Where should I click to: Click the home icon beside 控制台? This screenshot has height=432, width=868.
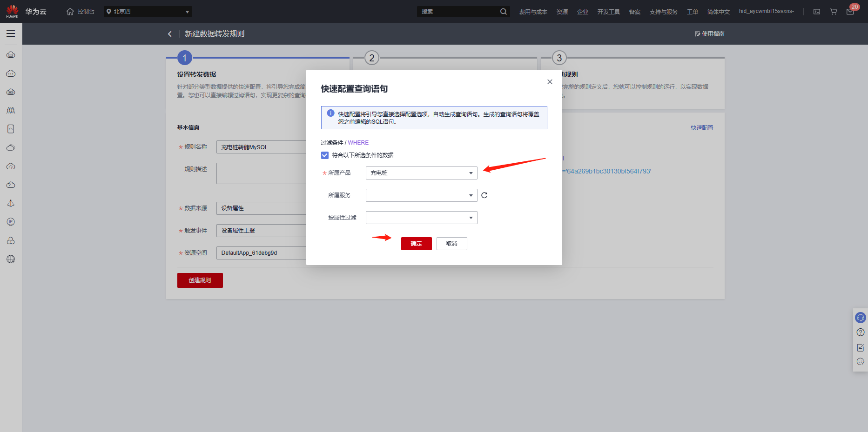pyautogui.click(x=70, y=12)
